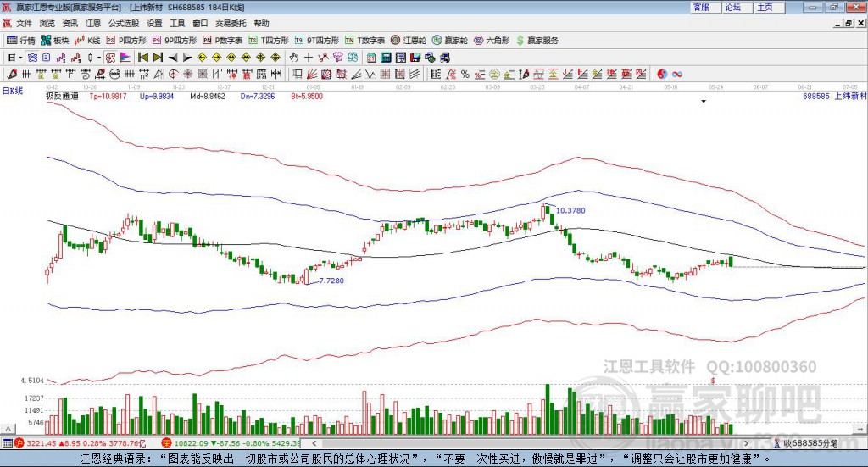Open the T数字表 tool
Screen dimensions: 868x467
[364, 41]
